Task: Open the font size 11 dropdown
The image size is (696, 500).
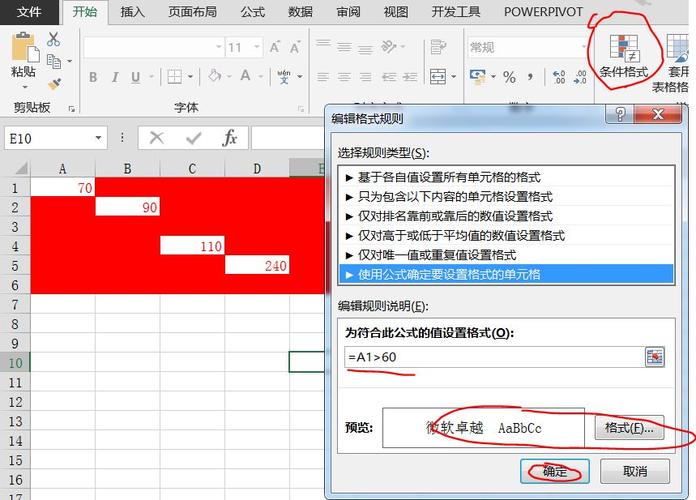Action: (257, 47)
